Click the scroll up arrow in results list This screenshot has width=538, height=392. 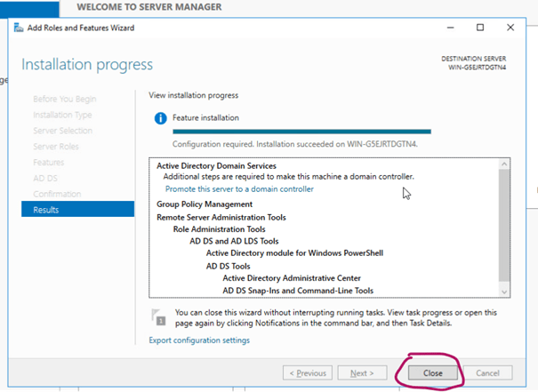[504, 164]
